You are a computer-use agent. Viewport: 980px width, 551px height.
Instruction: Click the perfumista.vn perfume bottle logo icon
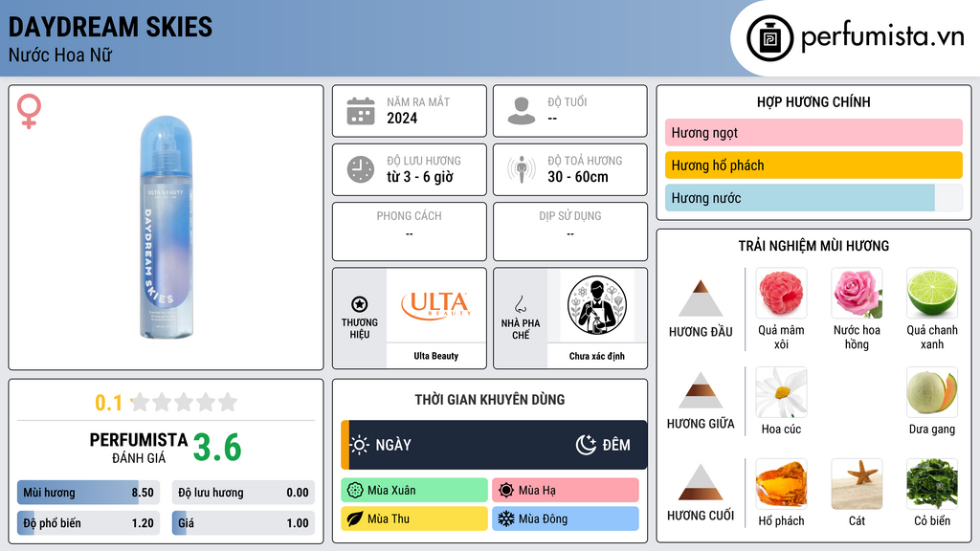769,38
